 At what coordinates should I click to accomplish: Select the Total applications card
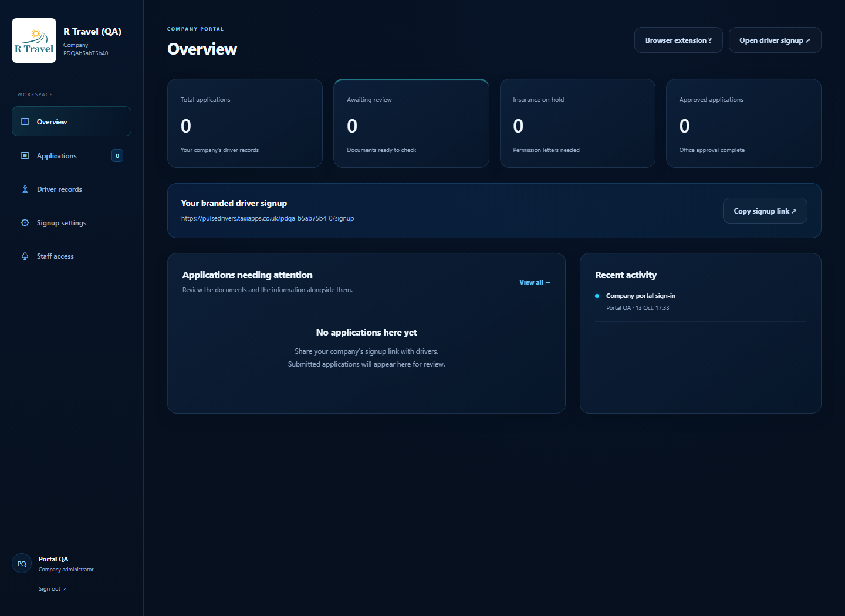245,123
